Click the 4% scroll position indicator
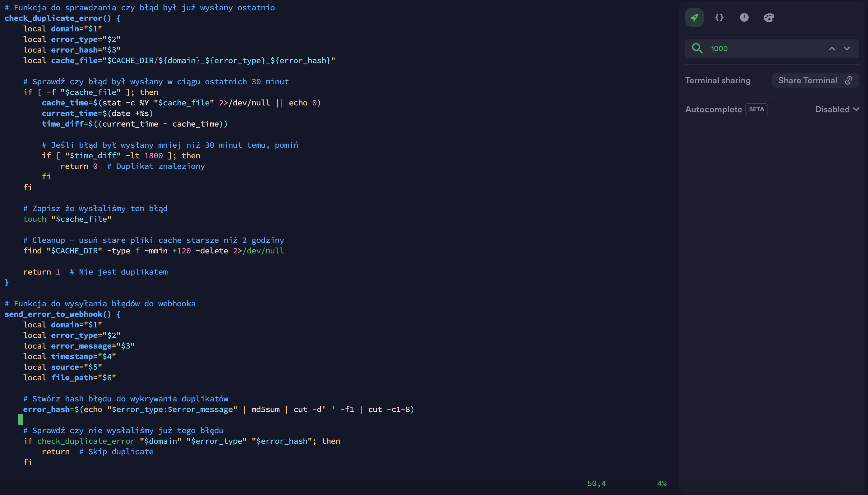The width and height of the screenshot is (868, 495). pos(662,483)
